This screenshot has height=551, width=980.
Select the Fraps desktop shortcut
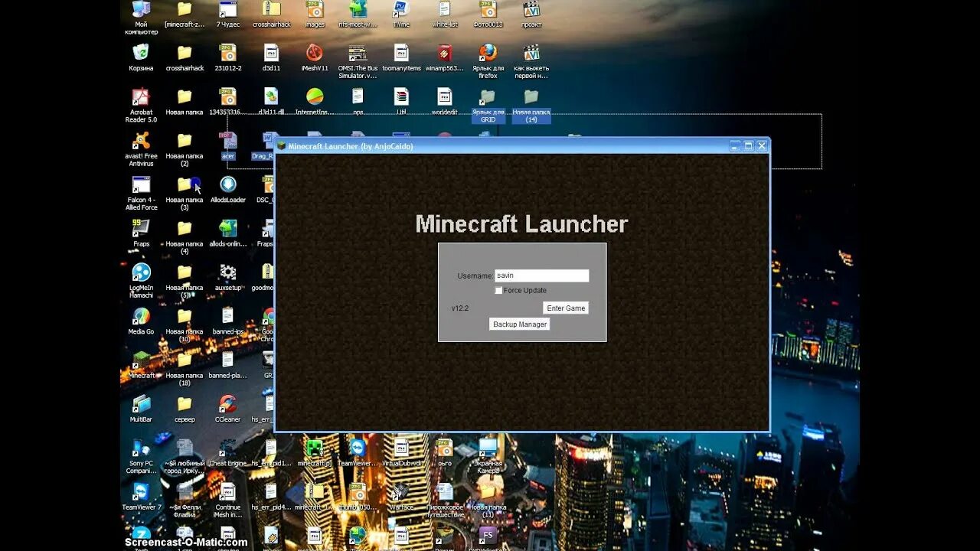pyautogui.click(x=141, y=228)
